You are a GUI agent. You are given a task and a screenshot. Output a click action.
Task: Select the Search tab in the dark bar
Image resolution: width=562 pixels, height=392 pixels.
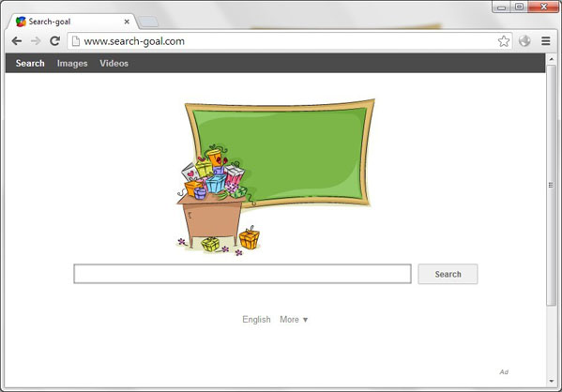click(30, 63)
